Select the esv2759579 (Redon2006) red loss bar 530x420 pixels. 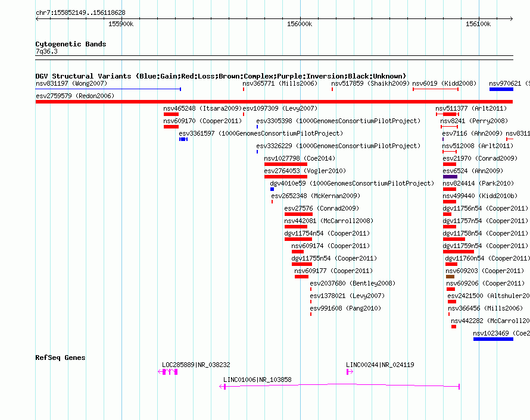pyautogui.click(x=274, y=102)
